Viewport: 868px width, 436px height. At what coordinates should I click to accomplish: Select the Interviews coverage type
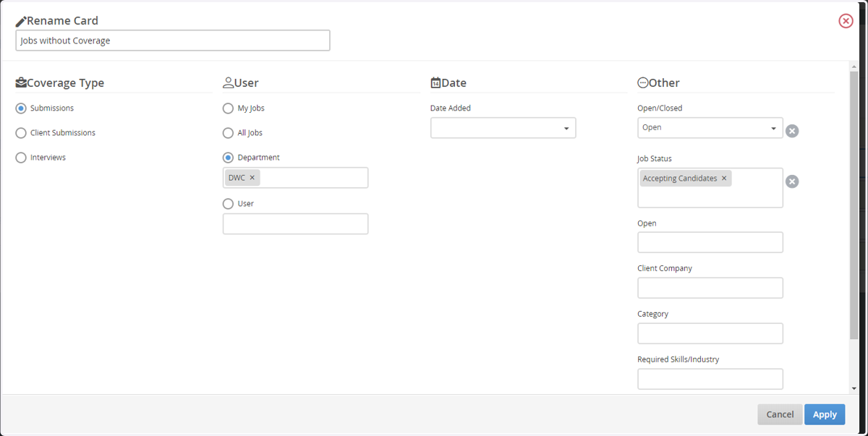click(x=21, y=158)
